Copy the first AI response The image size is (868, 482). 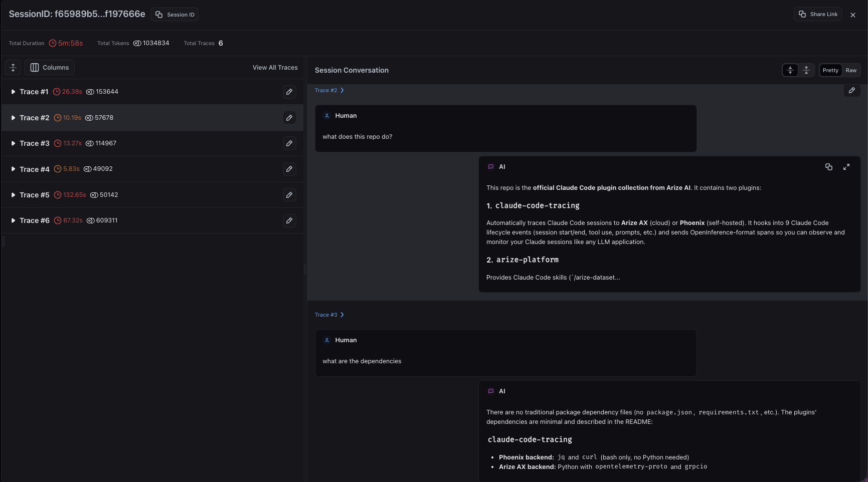(828, 167)
